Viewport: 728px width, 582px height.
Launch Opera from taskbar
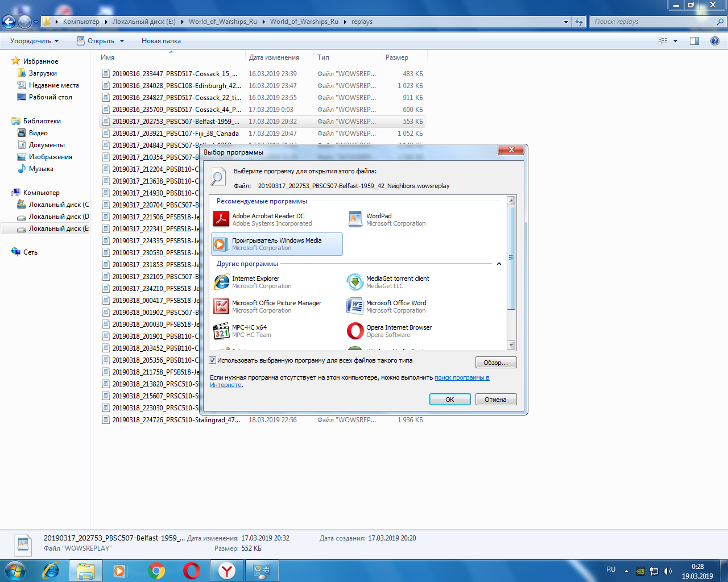click(192, 571)
